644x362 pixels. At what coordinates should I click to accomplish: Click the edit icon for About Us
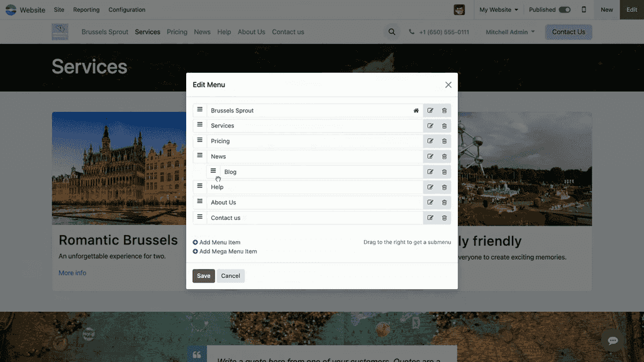click(430, 202)
